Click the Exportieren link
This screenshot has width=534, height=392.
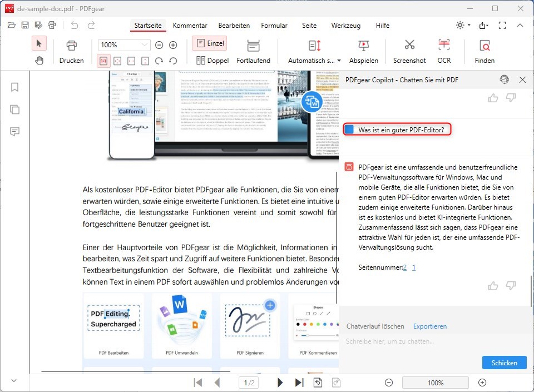pos(430,326)
